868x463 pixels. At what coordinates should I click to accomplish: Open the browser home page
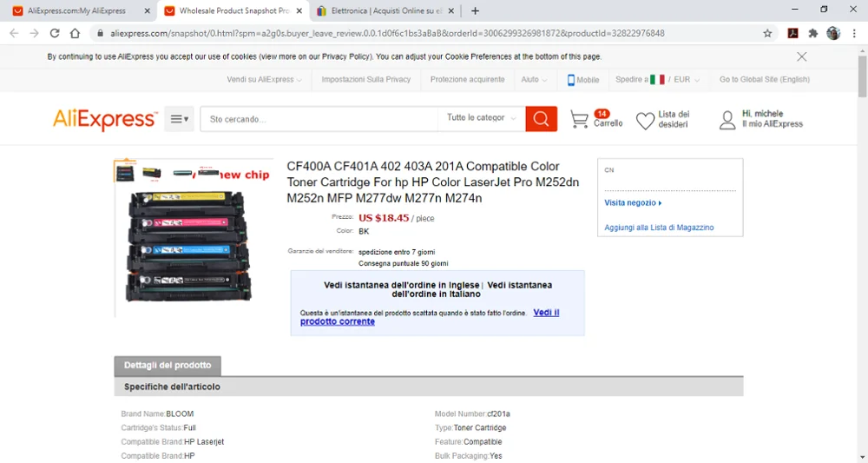(x=75, y=33)
